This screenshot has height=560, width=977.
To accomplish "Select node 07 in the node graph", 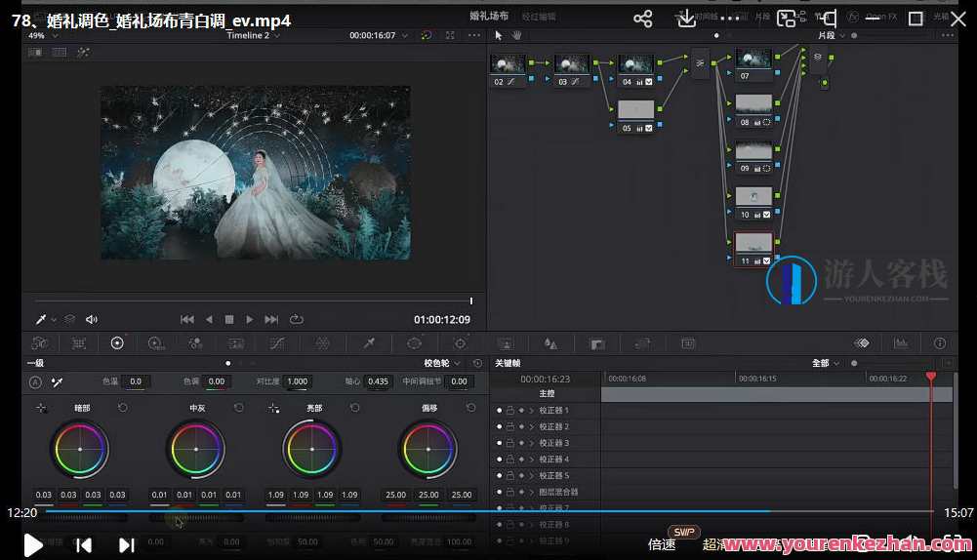I will (753, 61).
